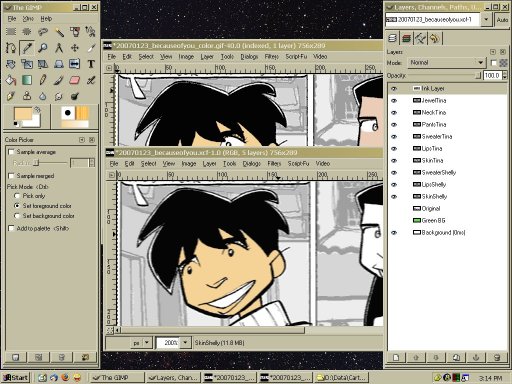Viewport: 512px width, 384px height.
Task: Click the Start button on taskbar
Action: click(16, 377)
